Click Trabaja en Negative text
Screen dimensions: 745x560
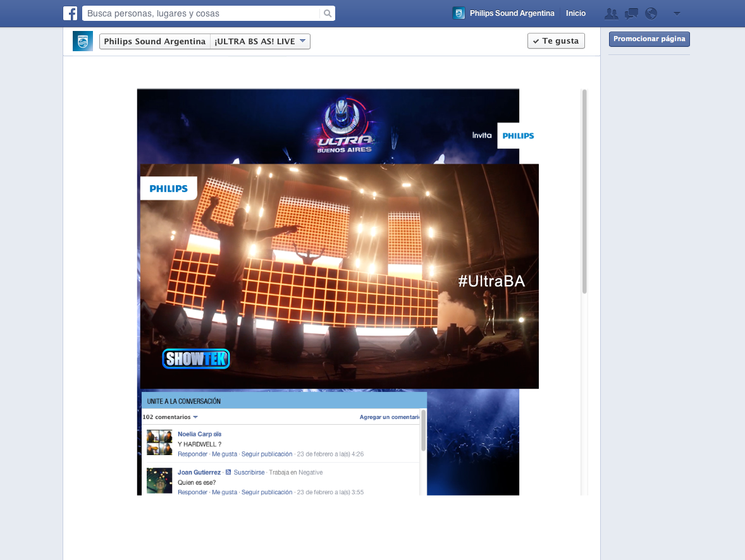pyautogui.click(x=296, y=472)
